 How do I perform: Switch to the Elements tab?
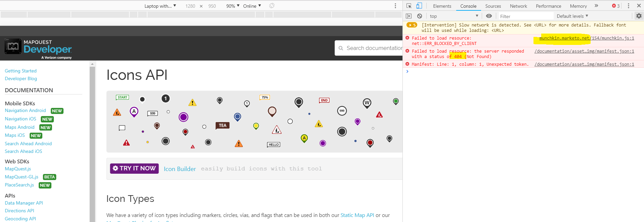pos(442,6)
